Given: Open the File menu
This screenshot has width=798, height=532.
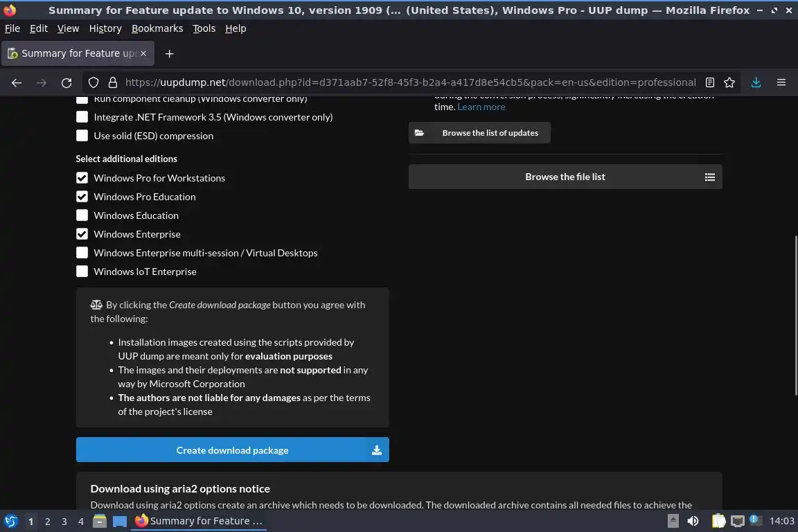Looking at the screenshot, I should pyautogui.click(x=12, y=28).
